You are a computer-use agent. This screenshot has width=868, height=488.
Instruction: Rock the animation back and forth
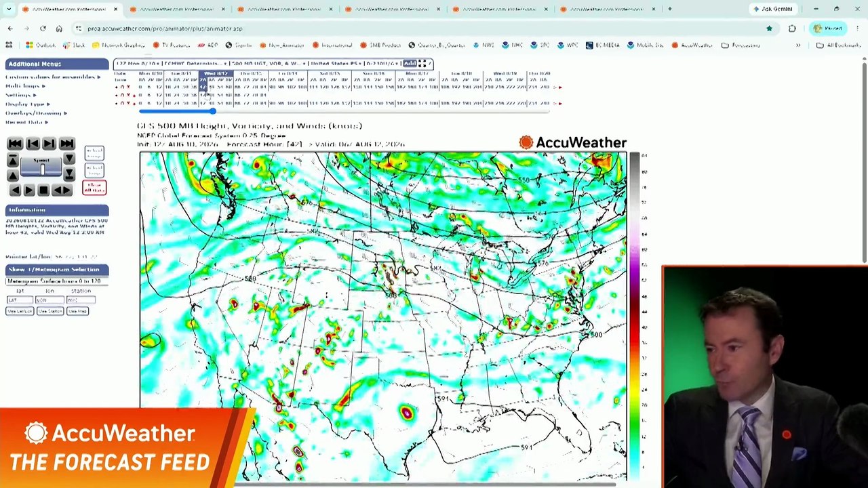click(62, 190)
